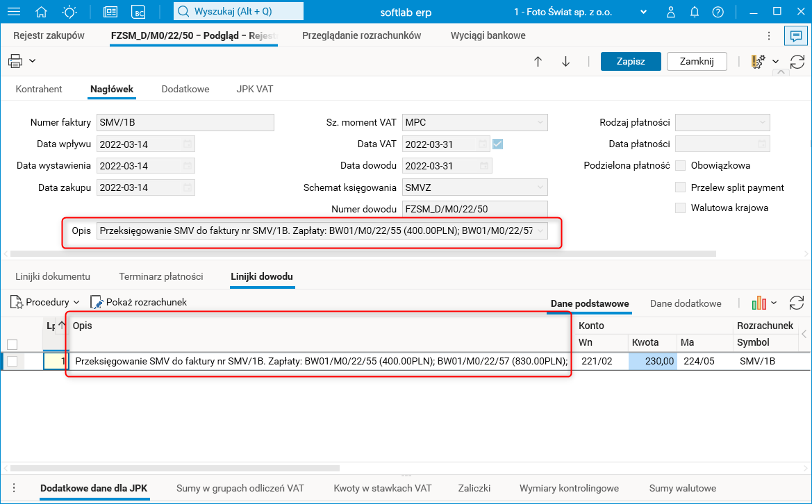Open calendar for Data wystawienia
Viewport: 812px width, 504px height.
[x=188, y=166]
